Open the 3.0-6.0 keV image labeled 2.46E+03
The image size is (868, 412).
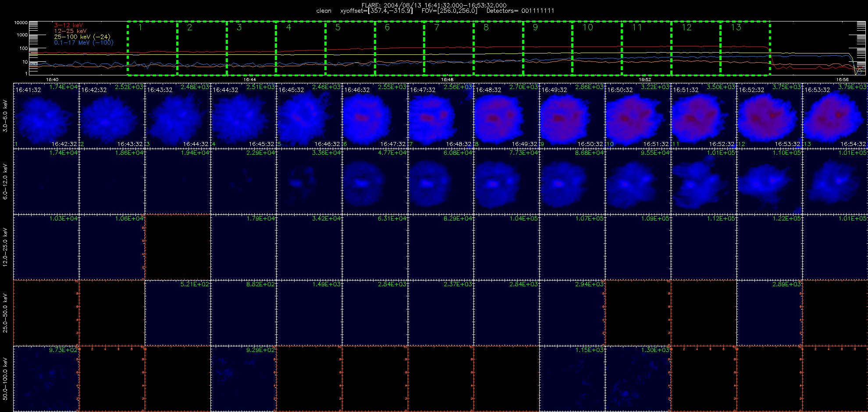point(309,116)
